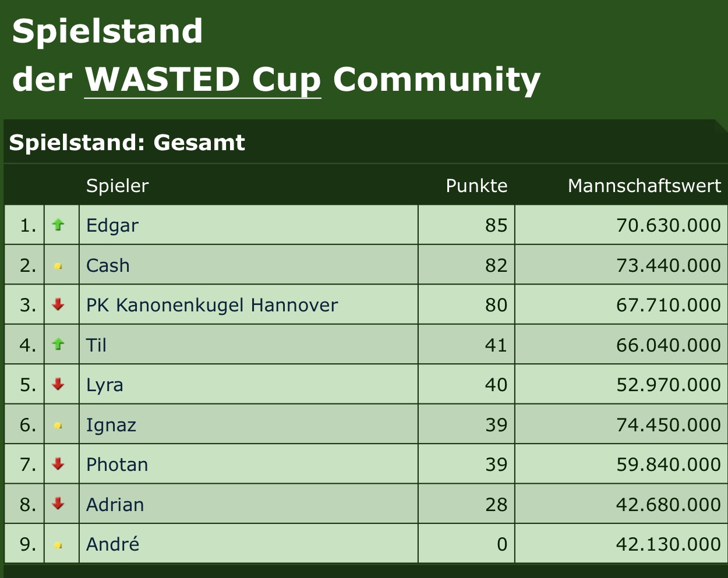Click the green up arrow beside Til
The height and width of the screenshot is (578, 728).
coord(58,344)
